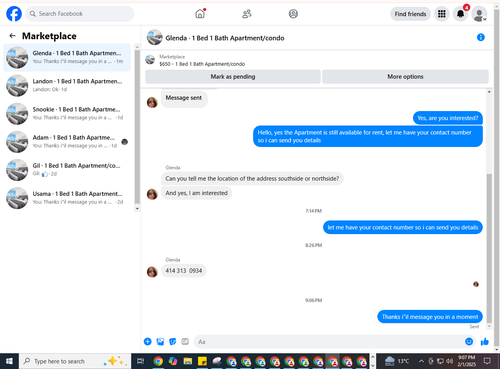Image resolution: width=500 pixels, height=369 pixels.
Task: Open File Explorer from the taskbar
Action: pyautogui.click(x=188, y=361)
